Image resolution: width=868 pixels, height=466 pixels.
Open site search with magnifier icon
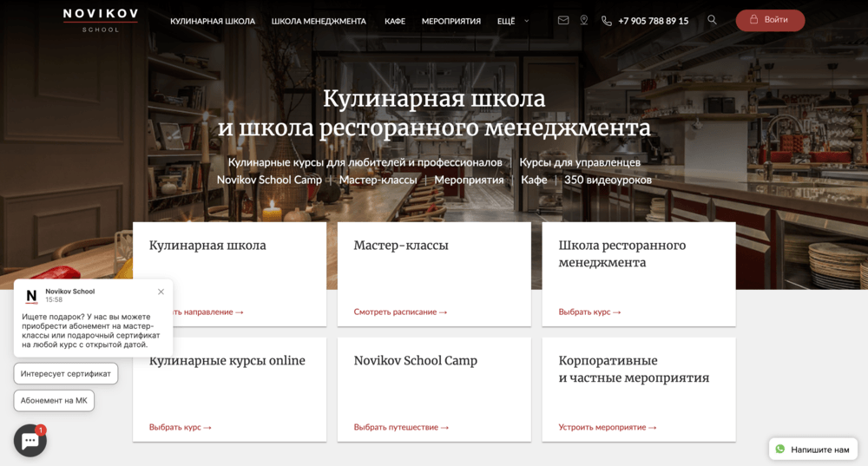coord(712,19)
